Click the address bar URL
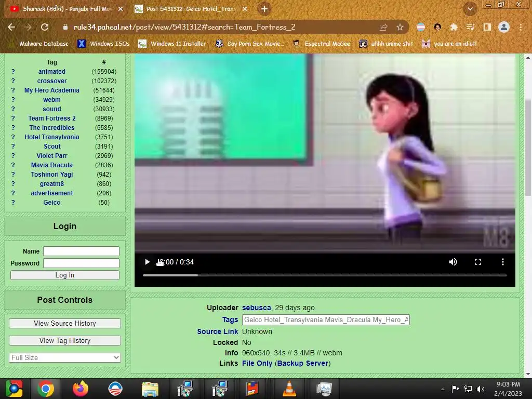This screenshot has height=399, width=532. coord(184,27)
